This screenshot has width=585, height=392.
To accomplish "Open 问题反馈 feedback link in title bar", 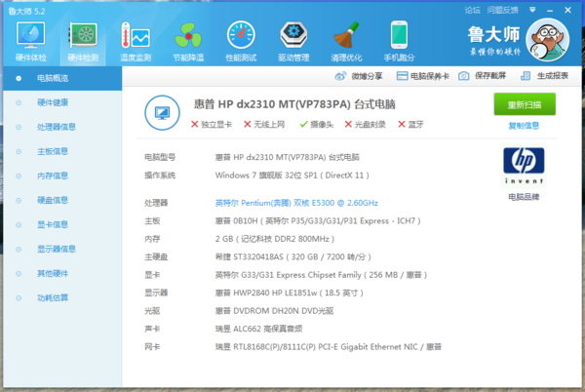I will 503,9.
